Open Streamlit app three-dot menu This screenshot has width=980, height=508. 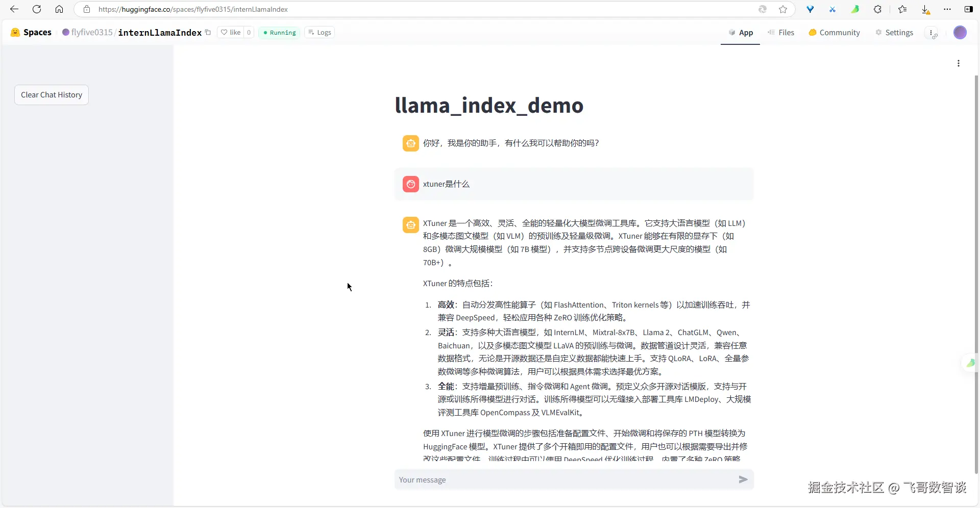point(959,63)
